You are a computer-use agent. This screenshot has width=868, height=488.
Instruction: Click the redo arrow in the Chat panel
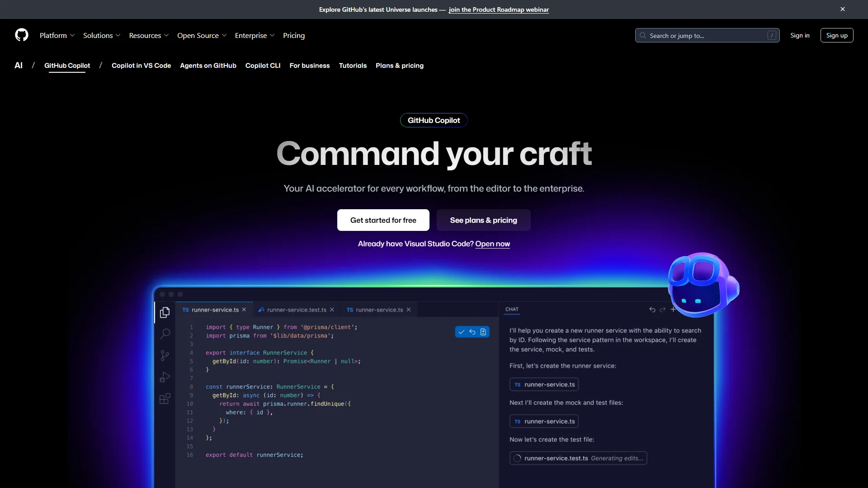663,310
